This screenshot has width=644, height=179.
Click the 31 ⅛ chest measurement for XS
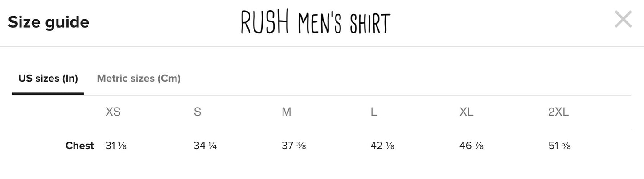(116, 146)
